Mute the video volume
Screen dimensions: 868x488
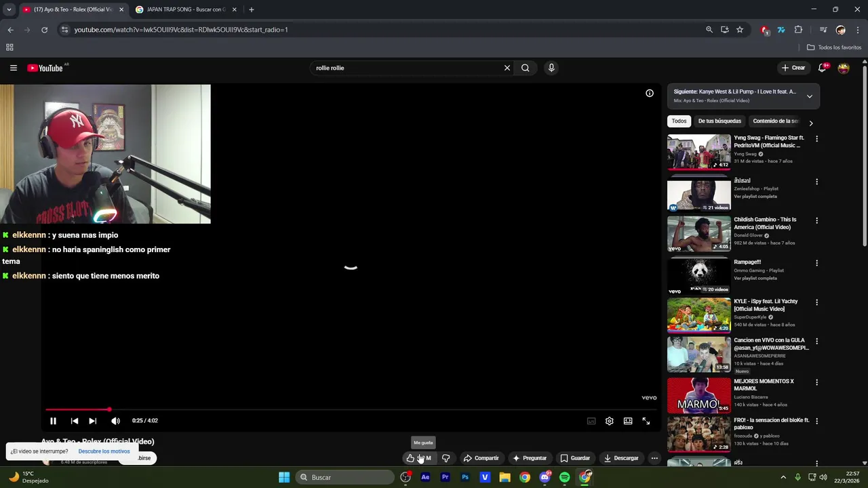coord(115,421)
